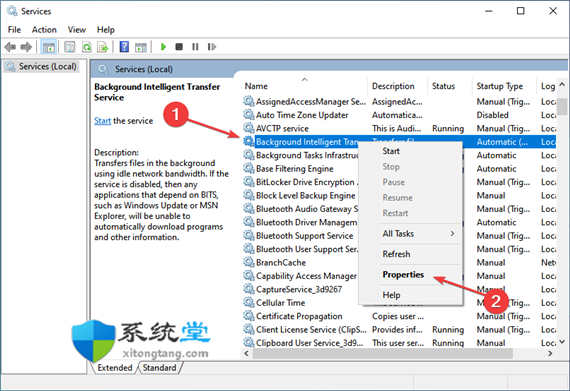Click the horizontal scrollbar left arrow
Viewport: 570px width, 391px height.
247,353
